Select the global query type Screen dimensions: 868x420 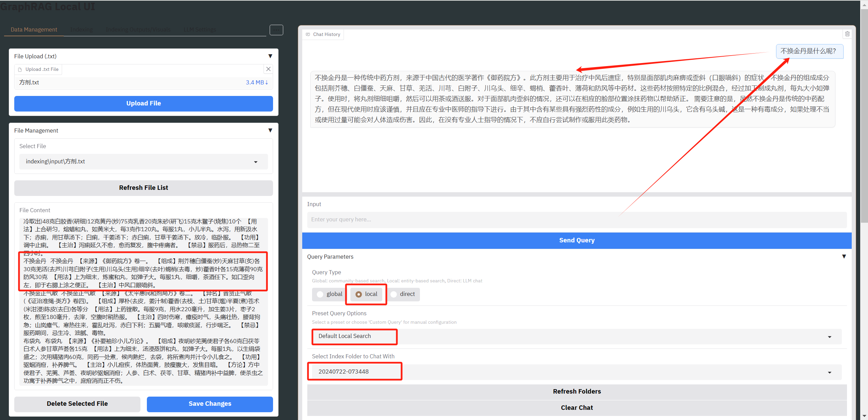(320, 294)
